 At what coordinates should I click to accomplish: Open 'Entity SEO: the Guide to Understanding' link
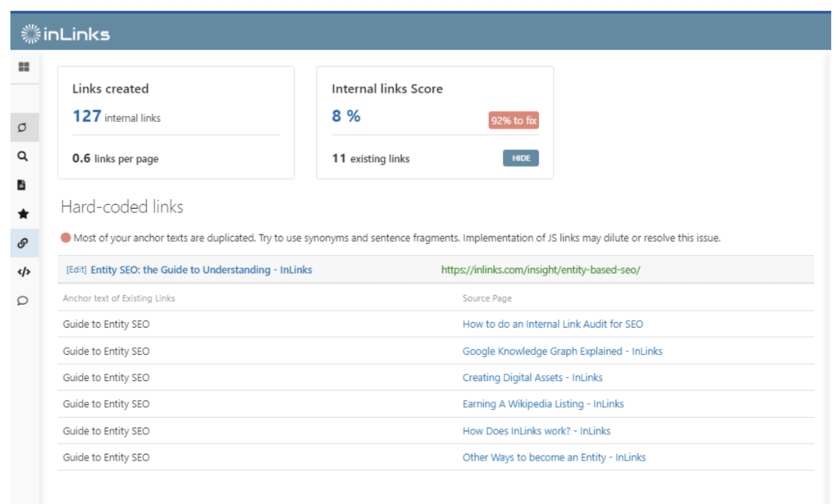(x=201, y=270)
